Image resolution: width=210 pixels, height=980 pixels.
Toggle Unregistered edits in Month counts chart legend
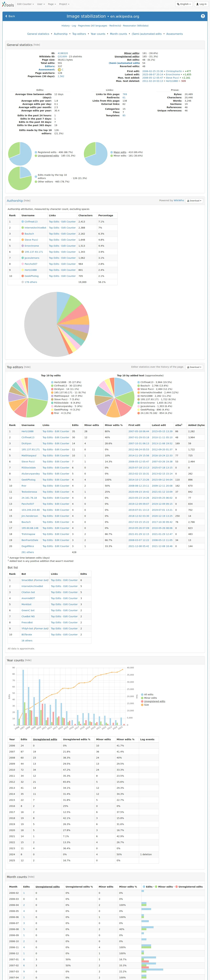point(189,887)
